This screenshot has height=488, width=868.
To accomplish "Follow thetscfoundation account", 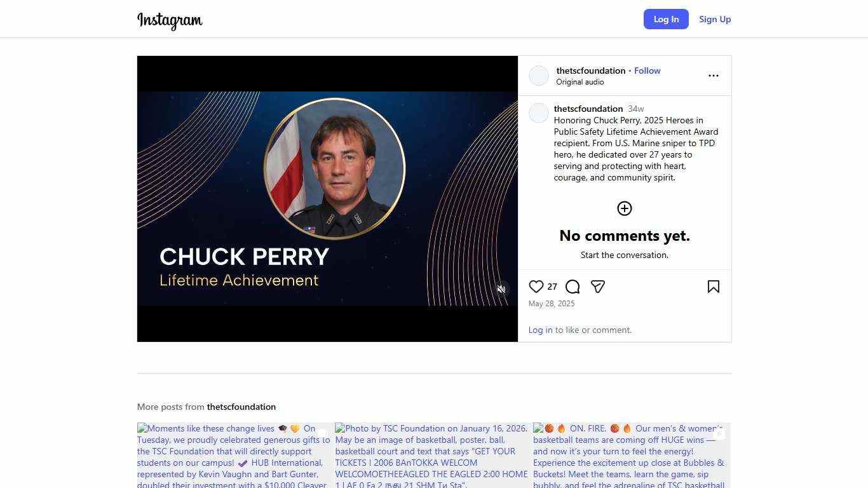I will pos(647,71).
